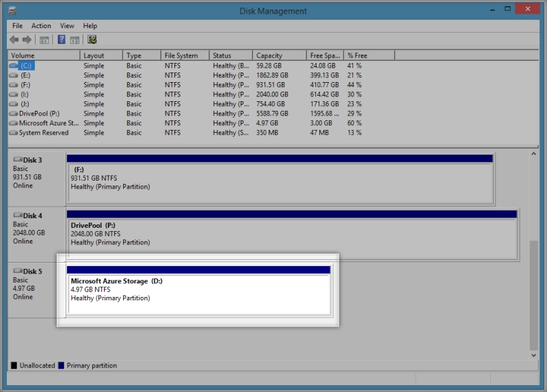
Task: Click the Forward arrow in the toolbar
Action: (x=27, y=40)
